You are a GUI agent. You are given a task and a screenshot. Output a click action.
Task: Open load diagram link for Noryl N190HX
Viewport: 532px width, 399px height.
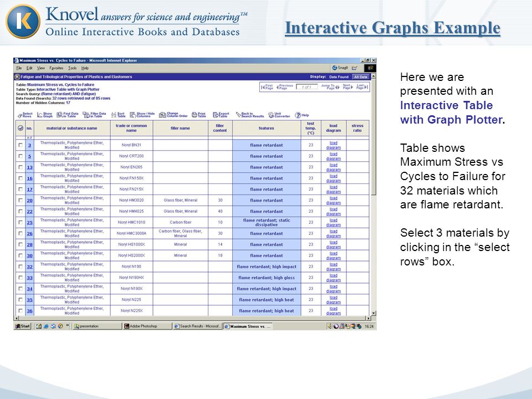click(x=334, y=278)
